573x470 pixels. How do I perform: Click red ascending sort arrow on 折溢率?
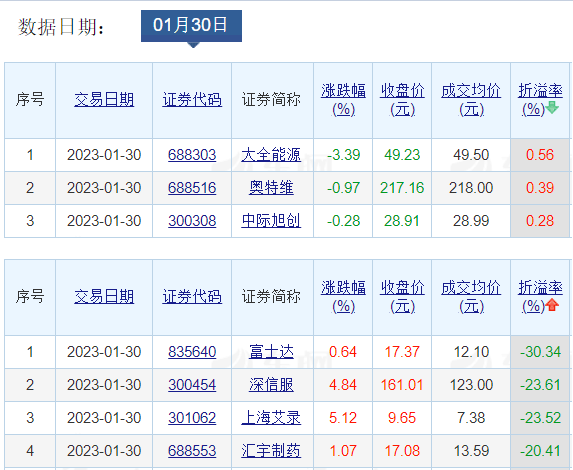click(x=552, y=305)
